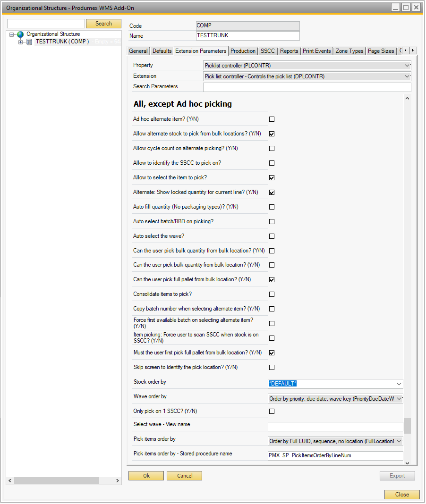Screen dimensions: 426x504
Task: Collapse the Organizational Structure root node
Action: [x=12, y=34]
